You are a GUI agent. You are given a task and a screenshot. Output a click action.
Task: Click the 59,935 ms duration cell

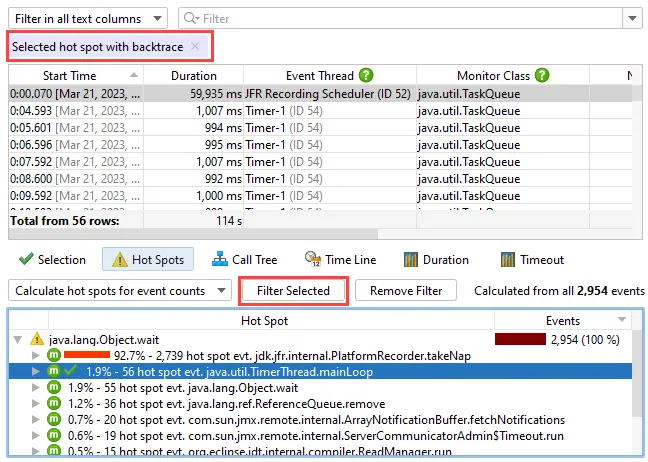tap(193, 94)
